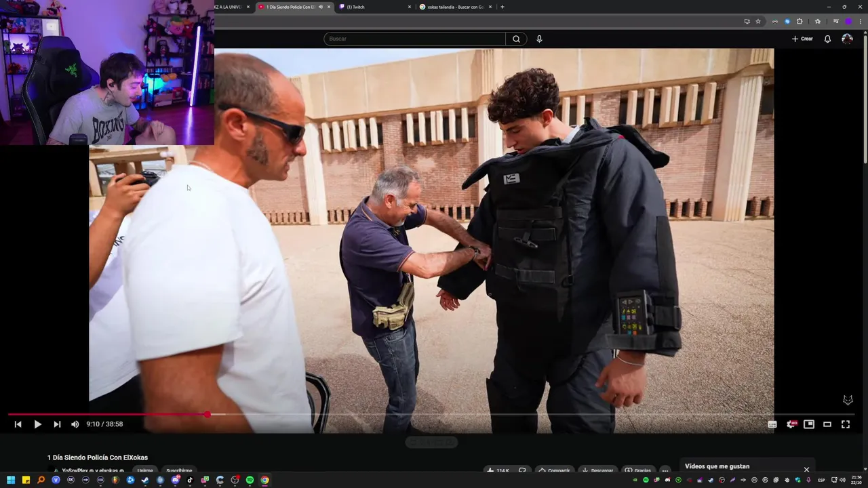This screenshot has width=868, height=488.
Task: Open Chrome media controls icon
Action: (835, 21)
